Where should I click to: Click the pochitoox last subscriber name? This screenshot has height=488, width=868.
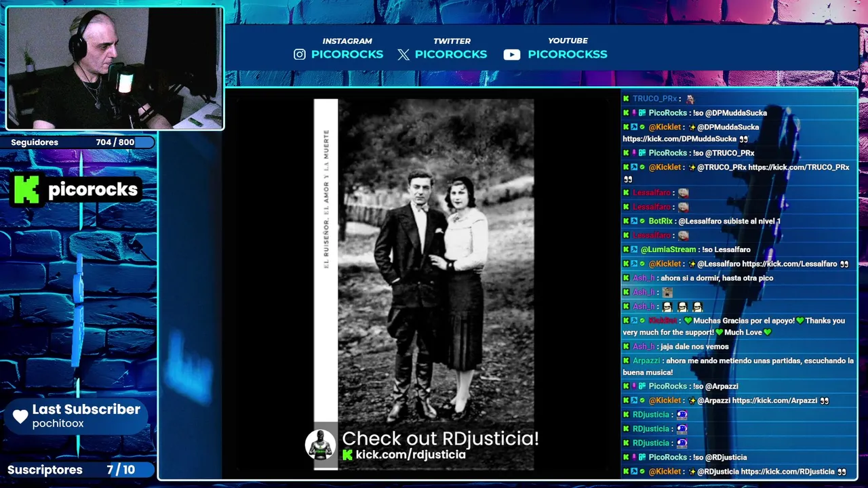click(x=58, y=424)
